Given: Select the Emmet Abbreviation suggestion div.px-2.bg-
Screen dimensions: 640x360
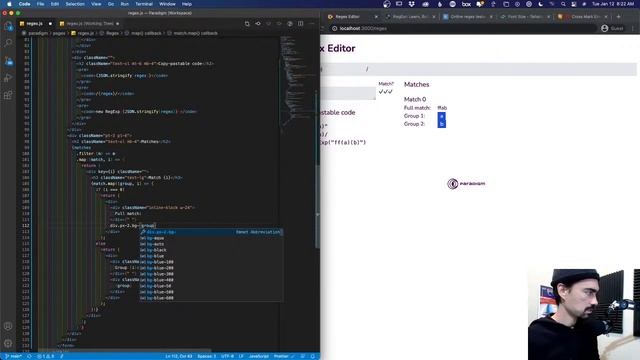Looking at the screenshot, I should pos(211,232).
